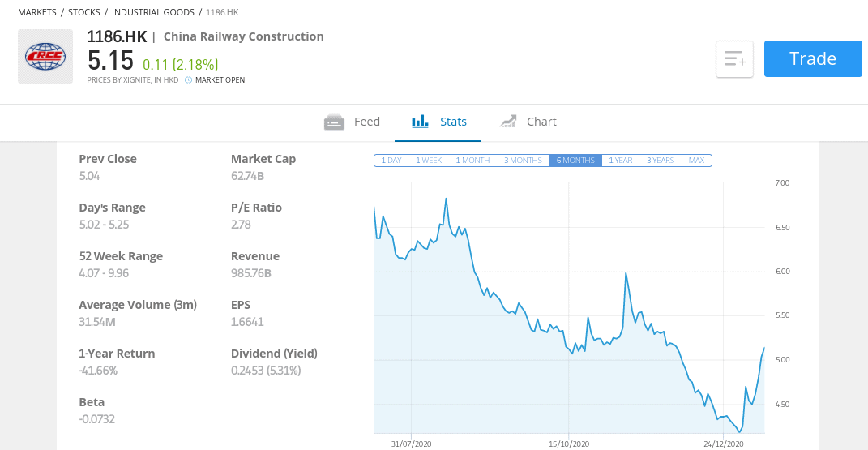Click the Chart line graph icon

tap(508, 122)
